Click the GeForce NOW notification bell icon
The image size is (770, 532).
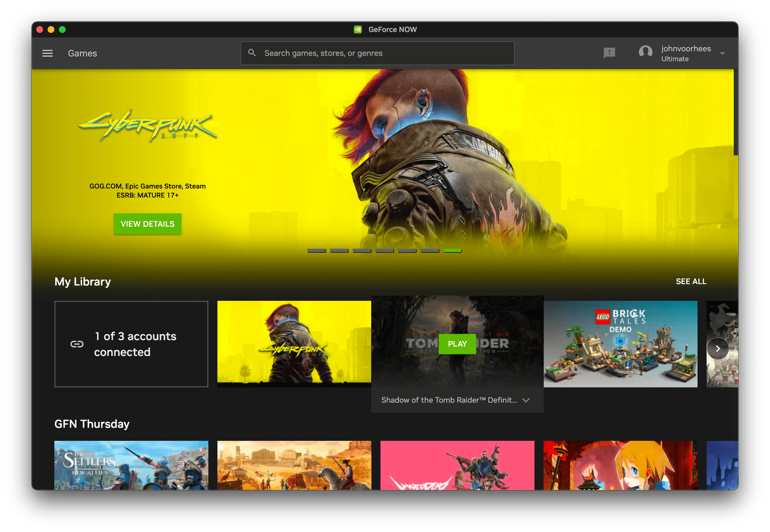click(x=608, y=53)
